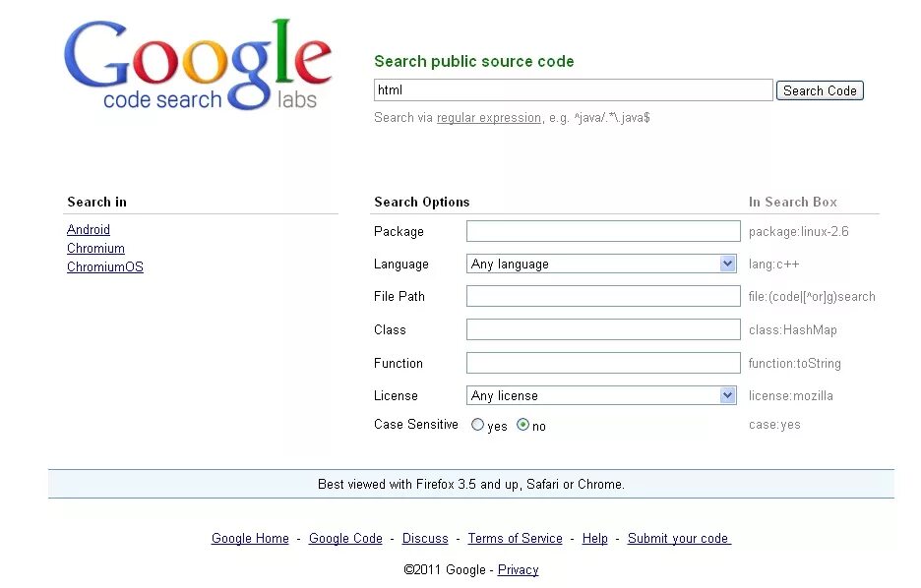Open the Chromium search link
Viewport: 921px width, 588px height.
tap(95, 248)
